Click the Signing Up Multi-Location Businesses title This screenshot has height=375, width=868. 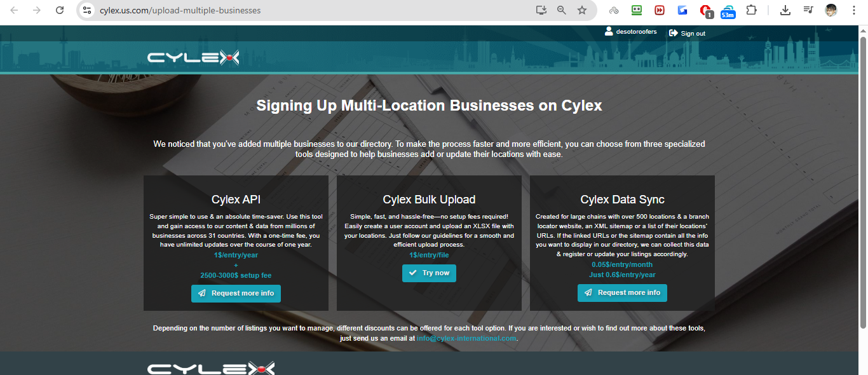[429, 106]
